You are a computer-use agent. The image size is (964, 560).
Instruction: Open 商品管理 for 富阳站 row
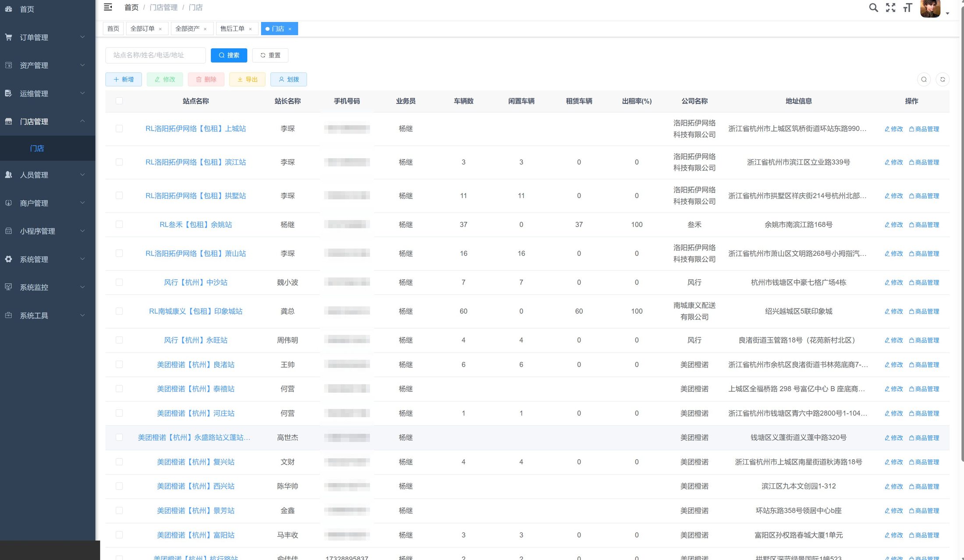(924, 535)
